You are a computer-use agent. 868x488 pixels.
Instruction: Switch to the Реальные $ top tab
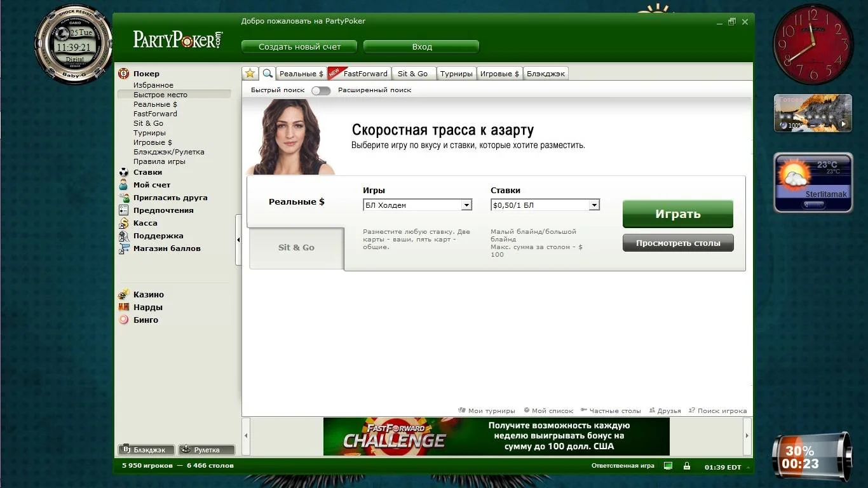click(301, 74)
